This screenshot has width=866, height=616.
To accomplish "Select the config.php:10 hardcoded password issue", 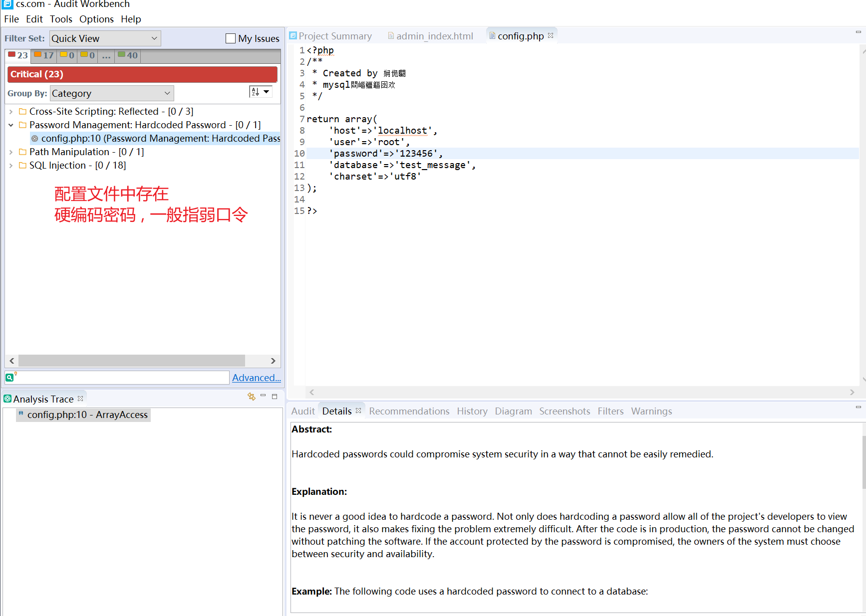I will tap(155, 139).
